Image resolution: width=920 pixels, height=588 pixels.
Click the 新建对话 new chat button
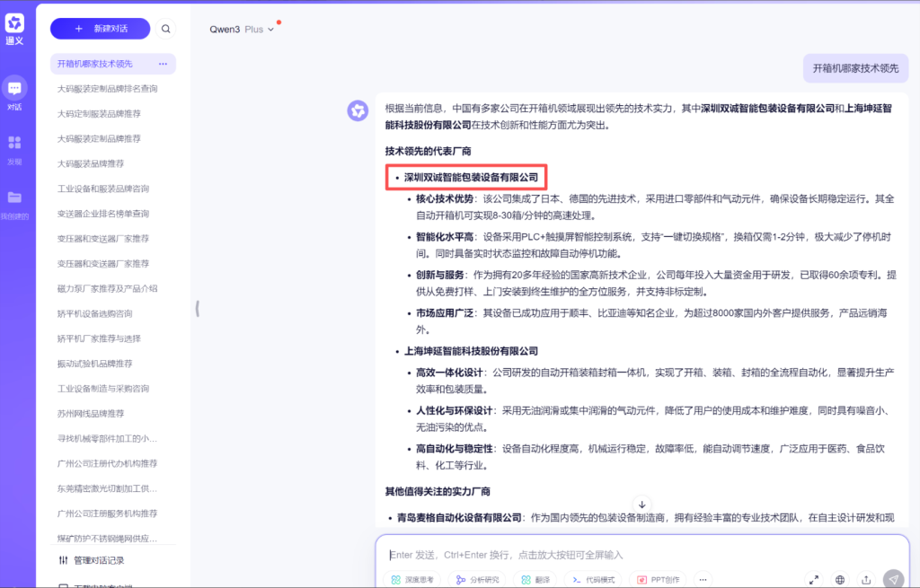[101, 29]
